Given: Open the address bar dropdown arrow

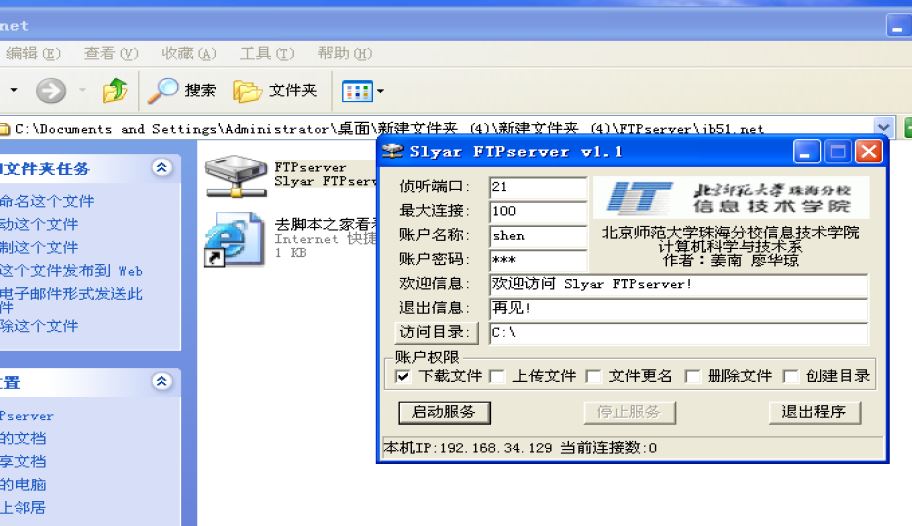Looking at the screenshot, I should (883, 127).
